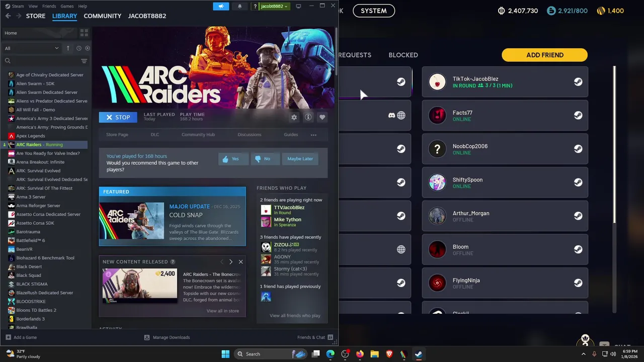This screenshot has width=644, height=362.
Task: Click the 1,400 gold token currency icon
Action: [601, 11]
